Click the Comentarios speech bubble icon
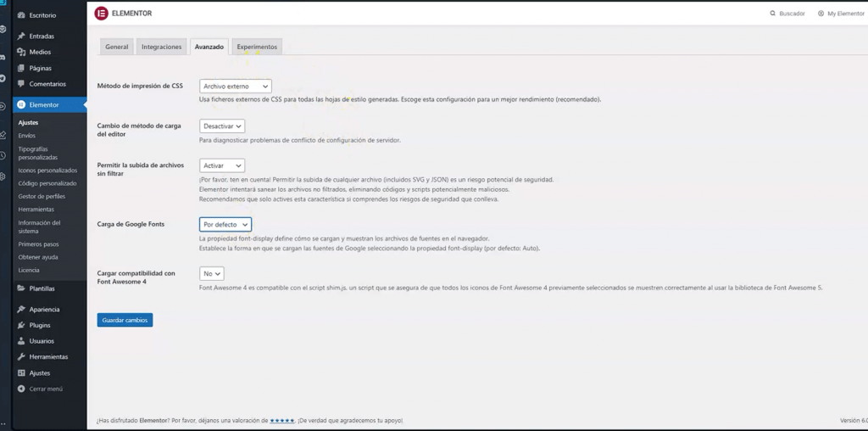The image size is (868, 431). 21,84
